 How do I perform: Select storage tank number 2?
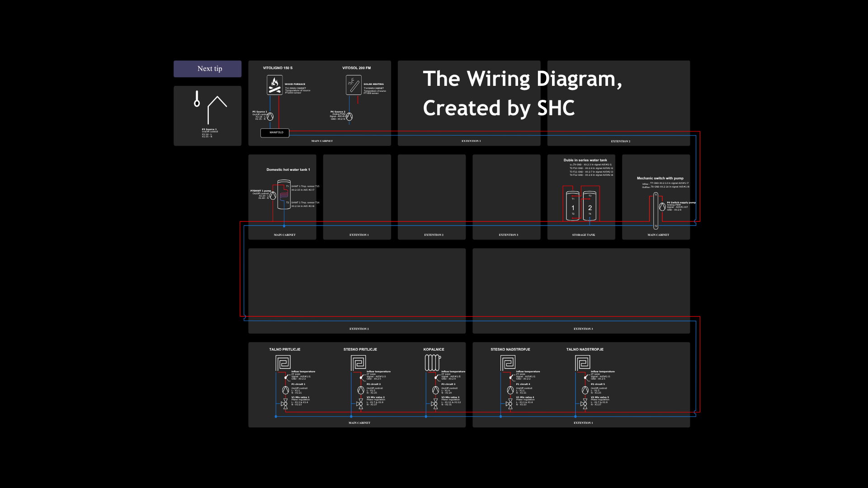click(x=590, y=206)
